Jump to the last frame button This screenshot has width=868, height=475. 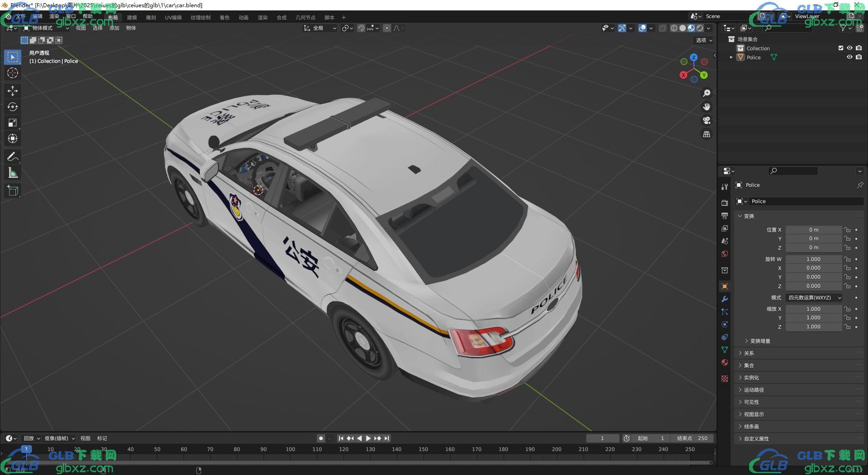pyautogui.click(x=387, y=438)
